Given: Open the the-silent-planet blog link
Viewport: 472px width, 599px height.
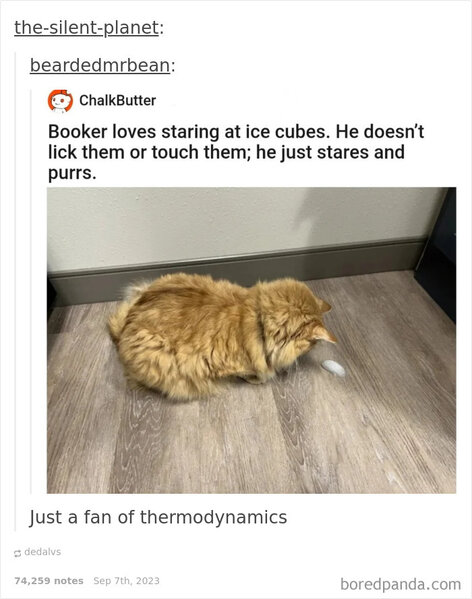Looking at the screenshot, I should (86, 28).
